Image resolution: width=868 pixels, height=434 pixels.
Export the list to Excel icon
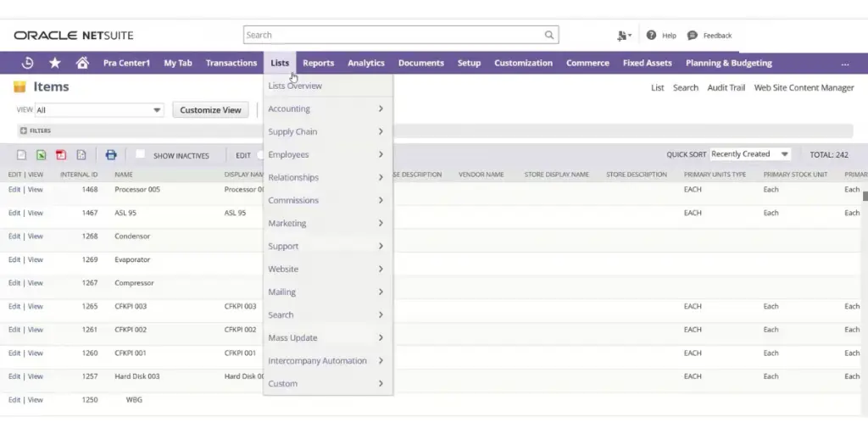(x=41, y=155)
